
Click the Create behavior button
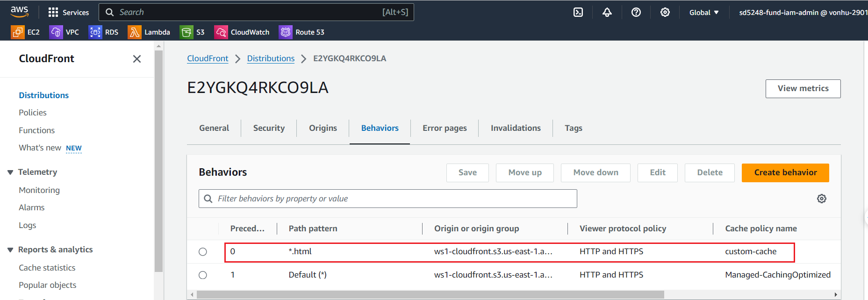point(785,173)
